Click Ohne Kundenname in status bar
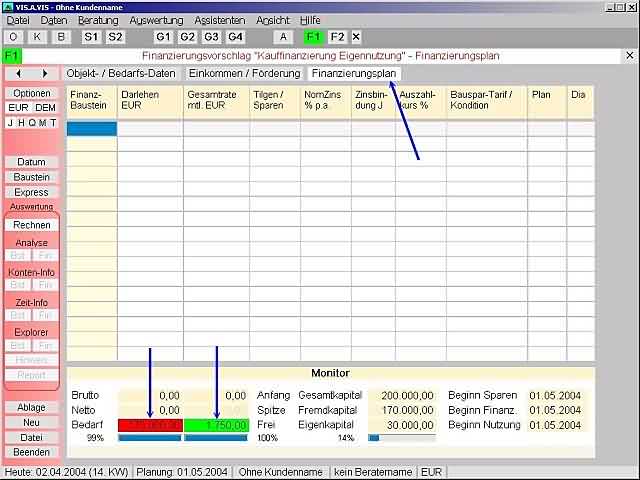 280,472
